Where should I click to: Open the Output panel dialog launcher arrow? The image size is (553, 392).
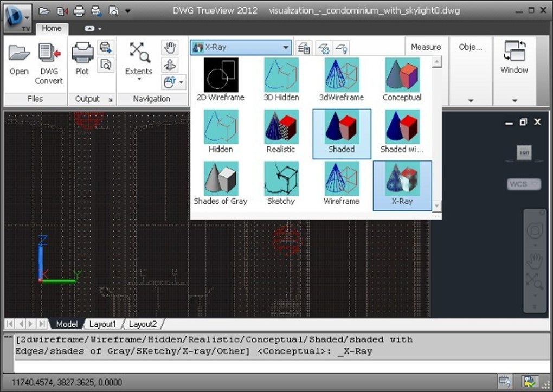[x=111, y=100]
